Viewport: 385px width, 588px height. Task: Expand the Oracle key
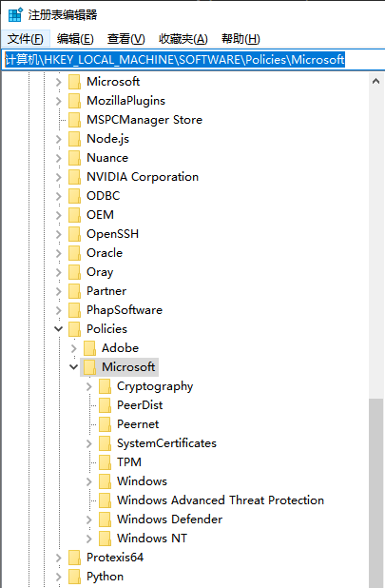58,253
